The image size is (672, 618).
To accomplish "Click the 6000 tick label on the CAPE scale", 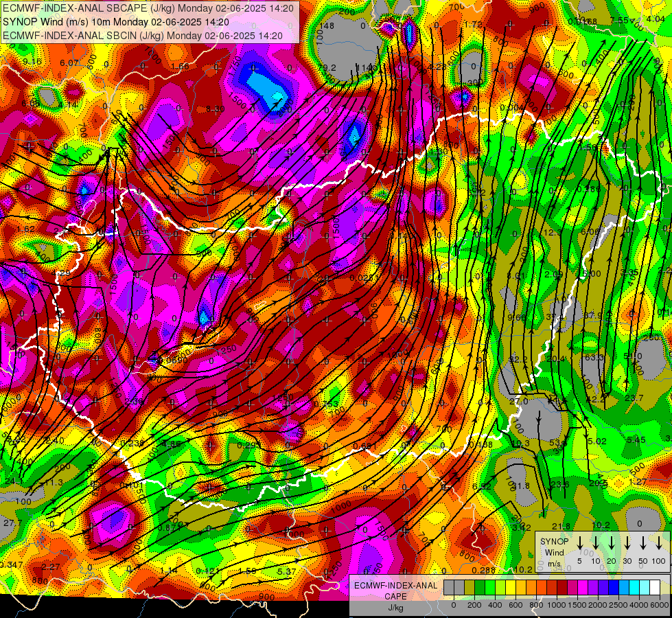I will pos(660,605).
